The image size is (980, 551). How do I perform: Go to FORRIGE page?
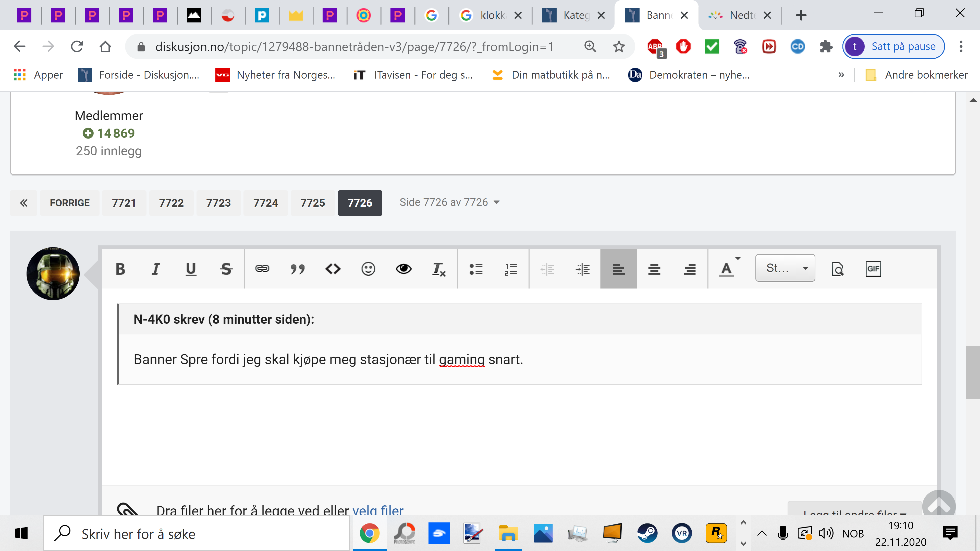70,203
